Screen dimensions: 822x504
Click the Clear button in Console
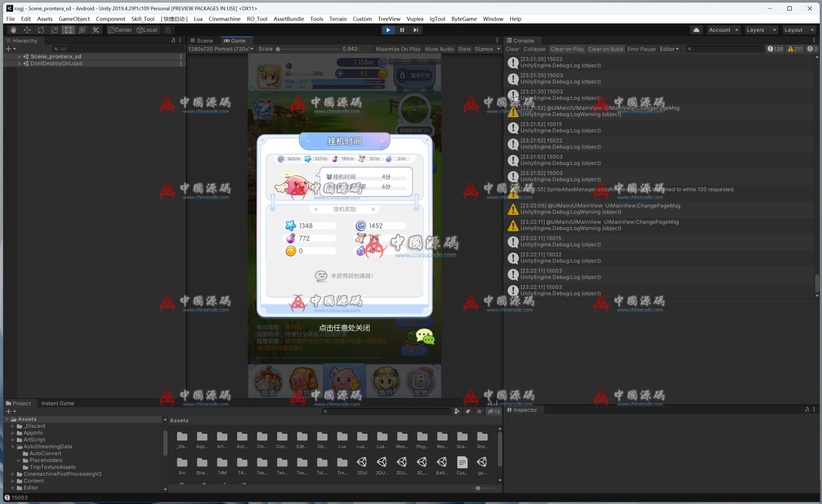pyautogui.click(x=512, y=49)
